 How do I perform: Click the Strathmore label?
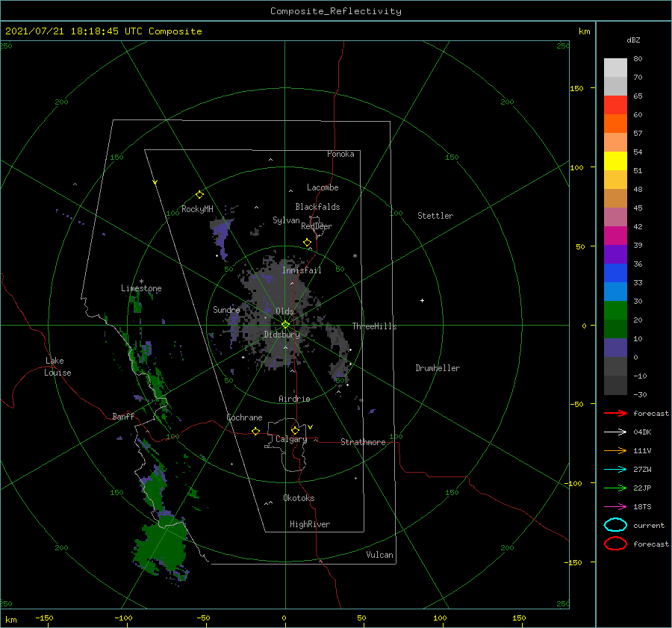click(363, 442)
